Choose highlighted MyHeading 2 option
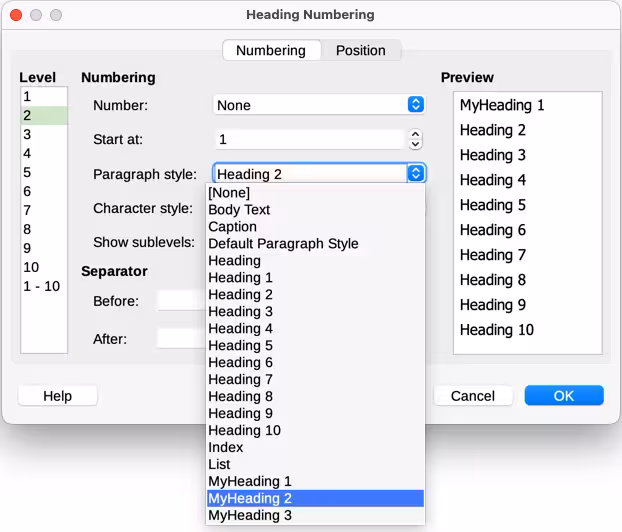This screenshot has width=622, height=532. [x=315, y=498]
